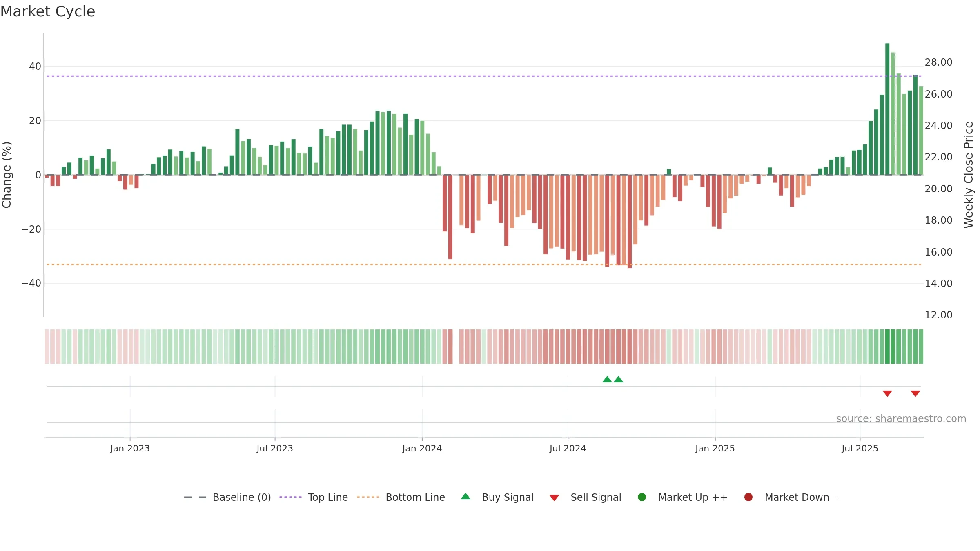Click the 22.00 price tick label

pyautogui.click(x=938, y=157)
